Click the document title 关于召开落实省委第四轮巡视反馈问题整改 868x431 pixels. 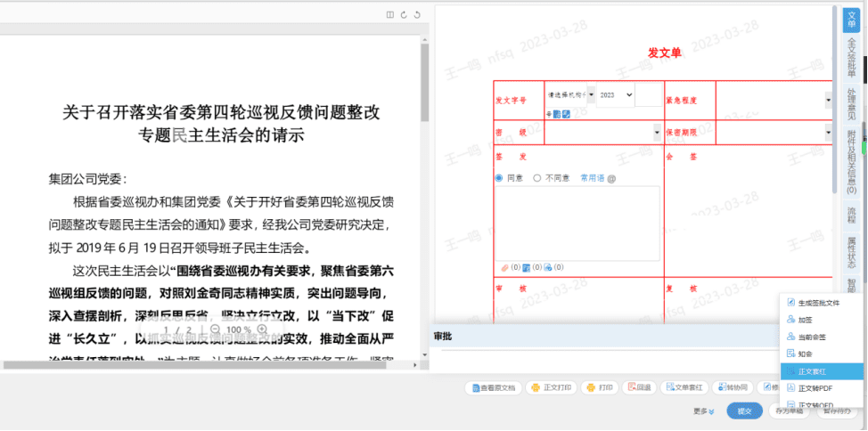pyautogui.click(x=221, y=112)
